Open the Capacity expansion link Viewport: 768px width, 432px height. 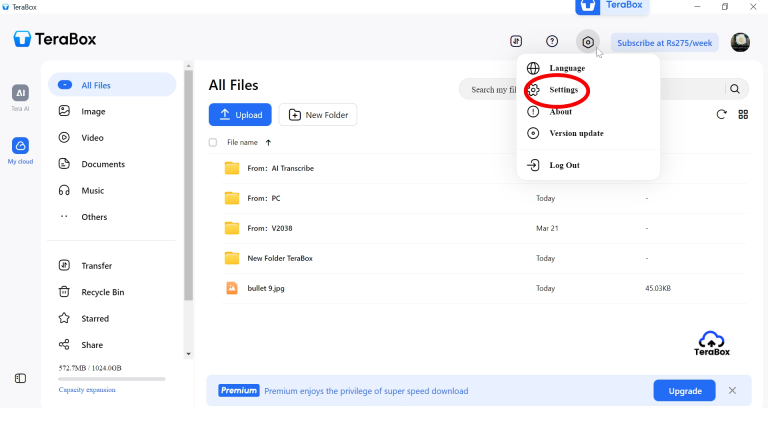click(87, 390)
